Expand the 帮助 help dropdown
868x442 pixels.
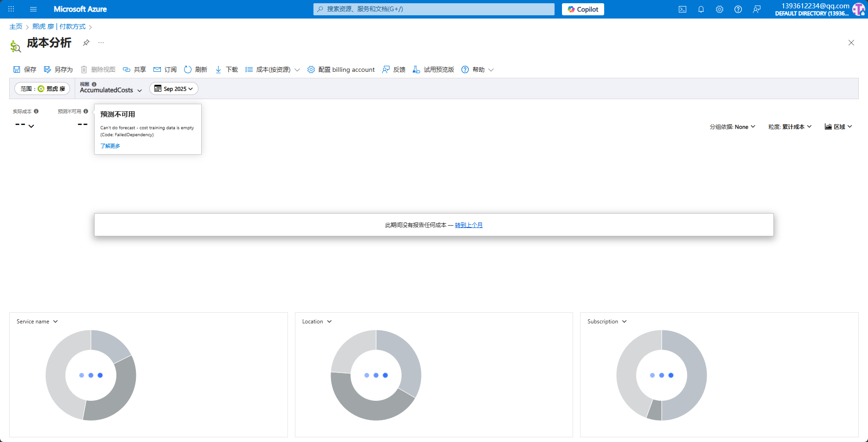(x=478, y=69)
